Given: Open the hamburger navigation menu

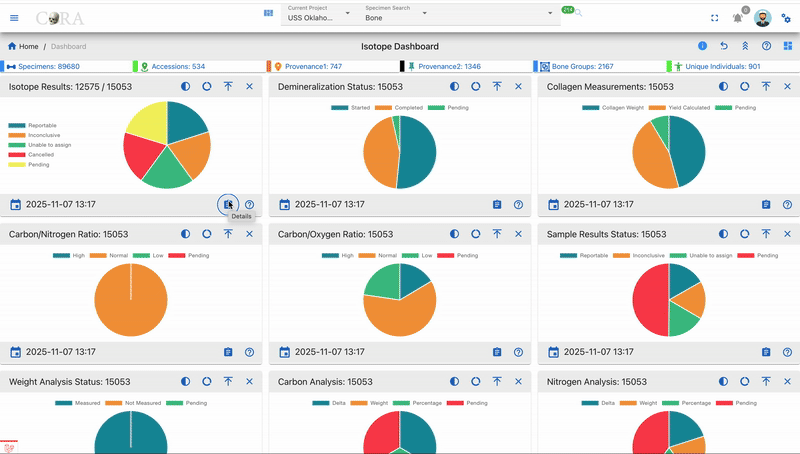Looking at the screenshot, I should pyautogui.click(x=14, y=18).
